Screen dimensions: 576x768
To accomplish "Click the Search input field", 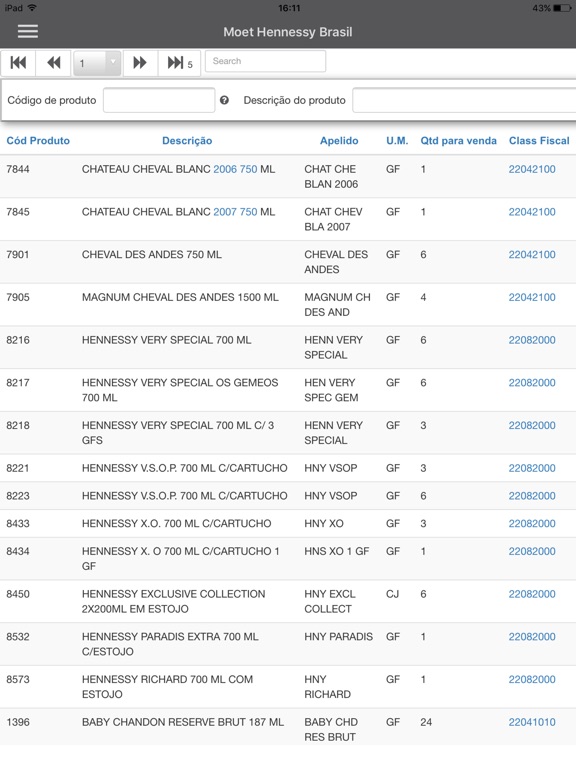I will [265, 61].
